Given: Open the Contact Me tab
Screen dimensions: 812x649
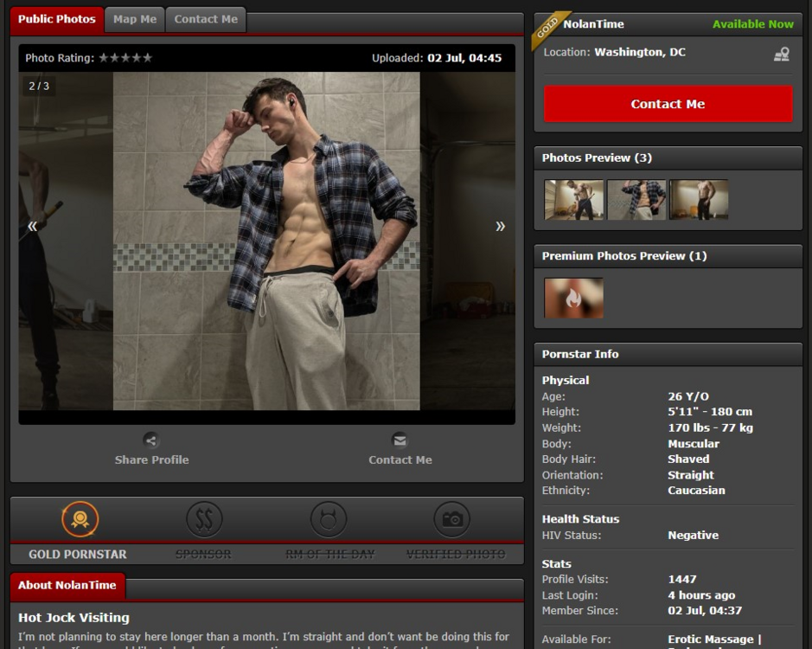Looking at the screenshot, I should (206, 20).
